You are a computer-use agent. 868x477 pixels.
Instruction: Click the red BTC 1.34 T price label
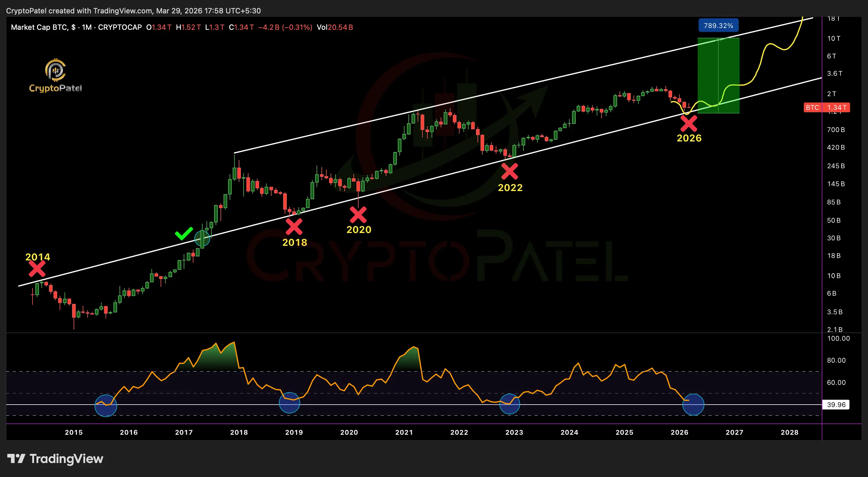tap(827, 107)
